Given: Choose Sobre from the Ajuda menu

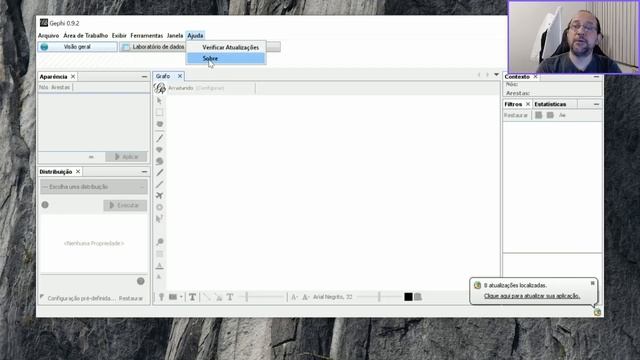Looking at the screenshot, I should [226, 58].
